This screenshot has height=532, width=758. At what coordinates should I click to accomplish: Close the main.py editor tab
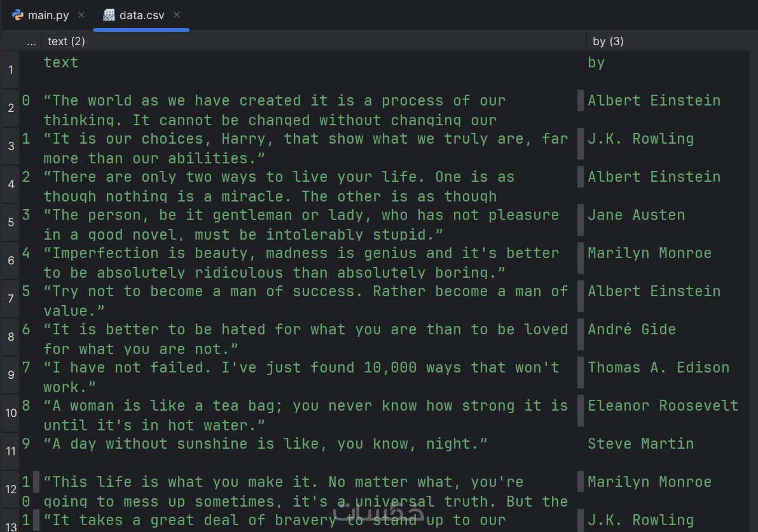point(81,15)
